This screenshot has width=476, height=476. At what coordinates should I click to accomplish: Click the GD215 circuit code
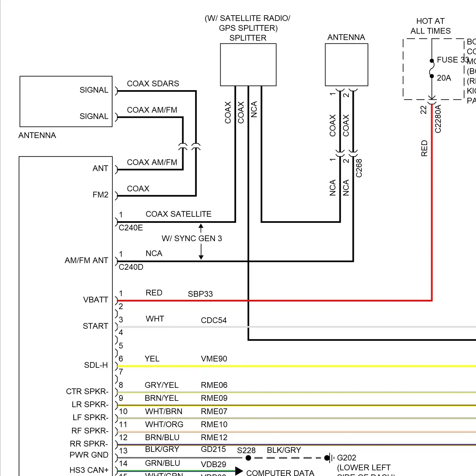coord(213,449)
